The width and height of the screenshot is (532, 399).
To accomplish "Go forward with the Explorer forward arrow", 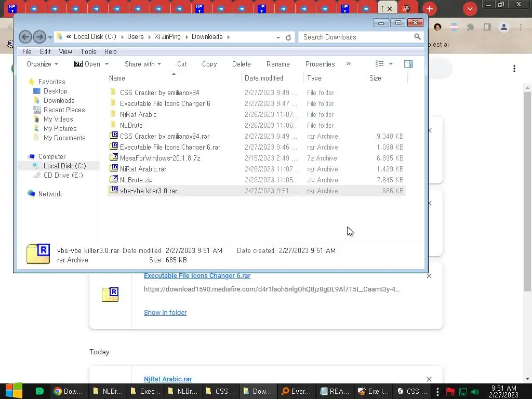I will tap(39, 37).
